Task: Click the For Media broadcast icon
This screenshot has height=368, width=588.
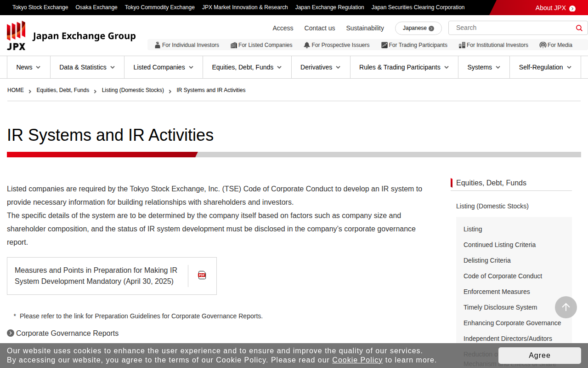Action: (x=543, y=45)
